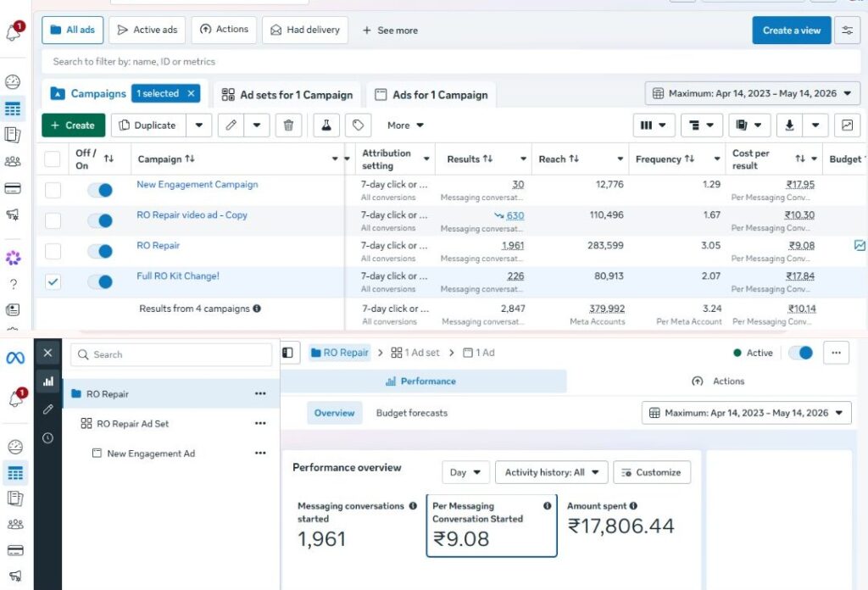
Task: Click the edit pencil icon in toolbar
Action: (x=231, y=125)
